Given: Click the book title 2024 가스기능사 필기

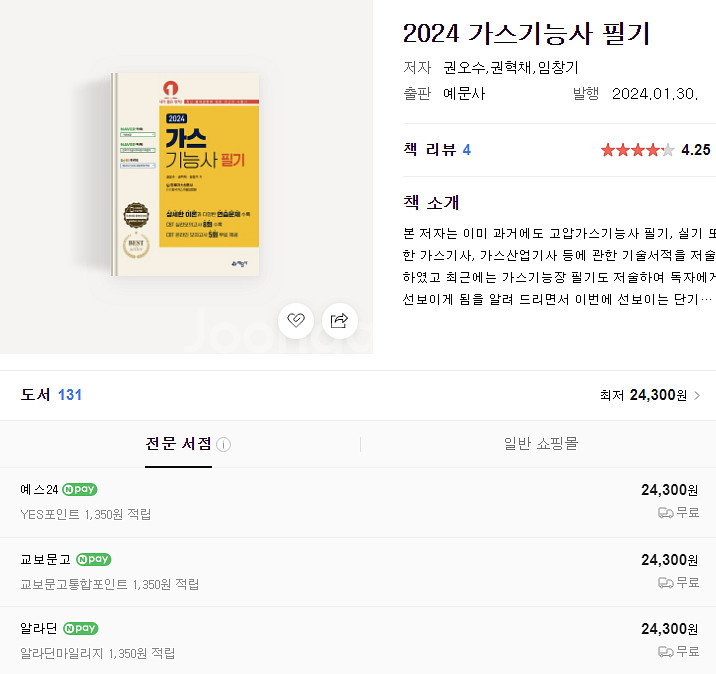Looking at the screenshot, I should tap(526, 34).
